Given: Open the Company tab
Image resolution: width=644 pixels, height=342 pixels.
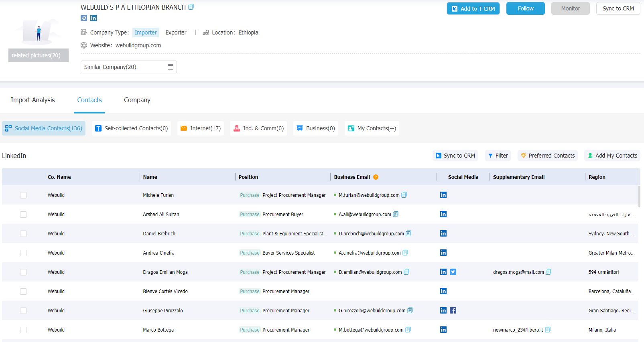Looking at the screenshot, I should click(137, 100).
